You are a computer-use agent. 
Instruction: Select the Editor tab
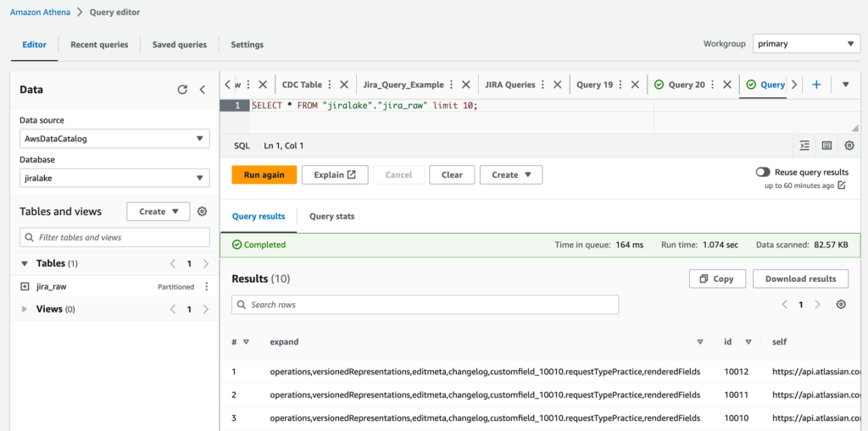34,44
